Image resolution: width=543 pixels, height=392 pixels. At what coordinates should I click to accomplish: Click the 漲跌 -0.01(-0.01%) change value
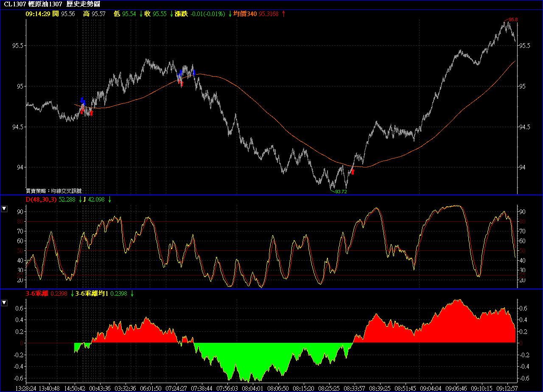point(200,14)
